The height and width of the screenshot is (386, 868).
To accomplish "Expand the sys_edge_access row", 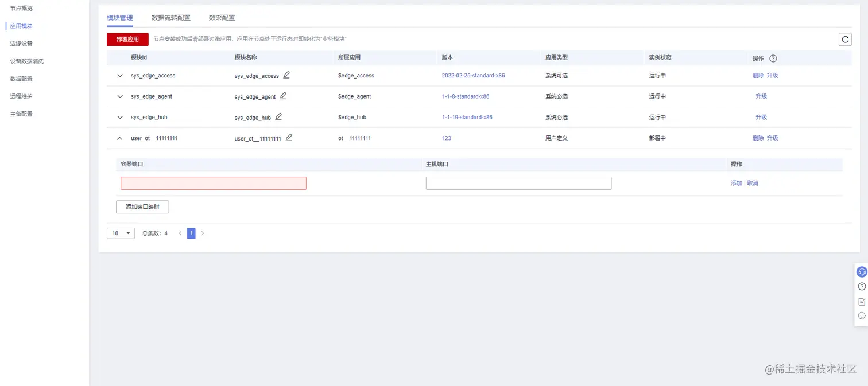I will pyautogui.click(x=120, y=76).
